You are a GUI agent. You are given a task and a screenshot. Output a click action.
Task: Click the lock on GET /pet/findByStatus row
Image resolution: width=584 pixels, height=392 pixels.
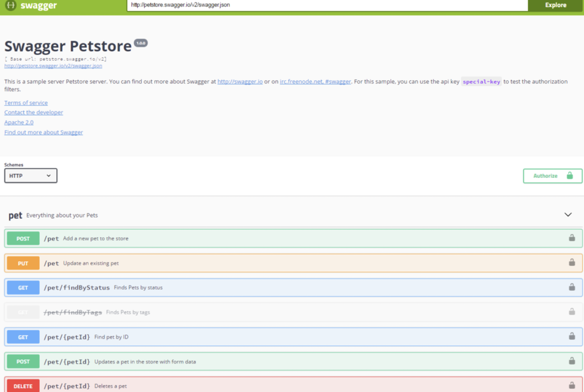tap(572, 287)
